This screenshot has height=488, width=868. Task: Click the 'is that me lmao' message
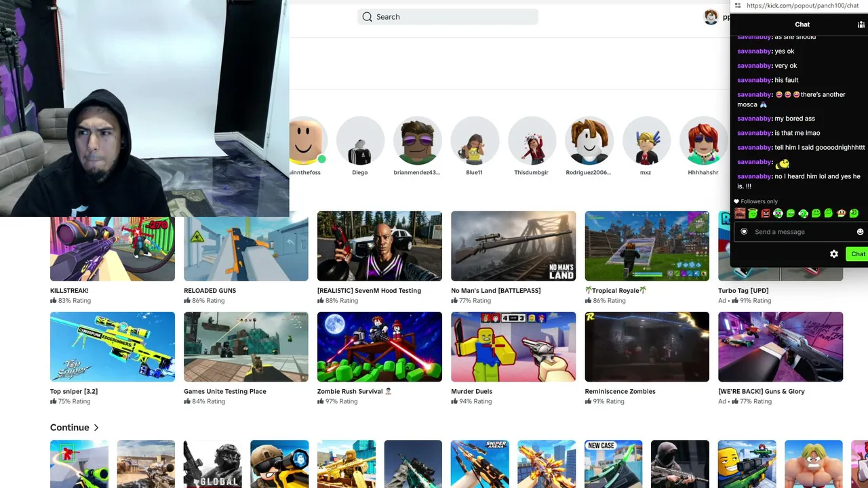[x=797, y=133]
